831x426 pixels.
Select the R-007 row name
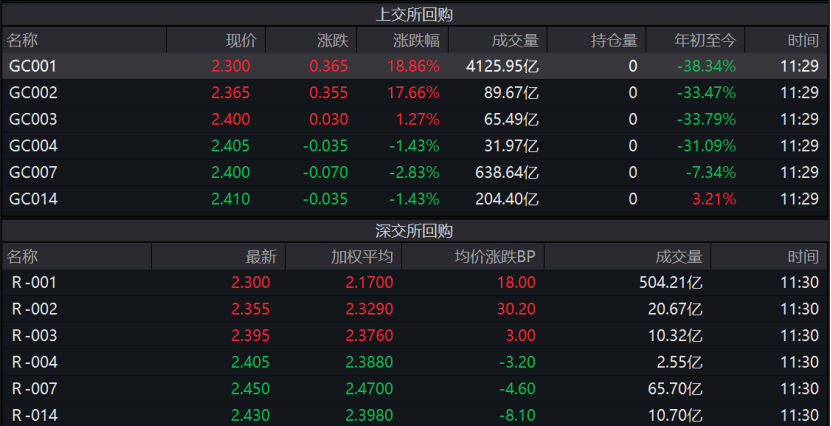tap(34, 388)
